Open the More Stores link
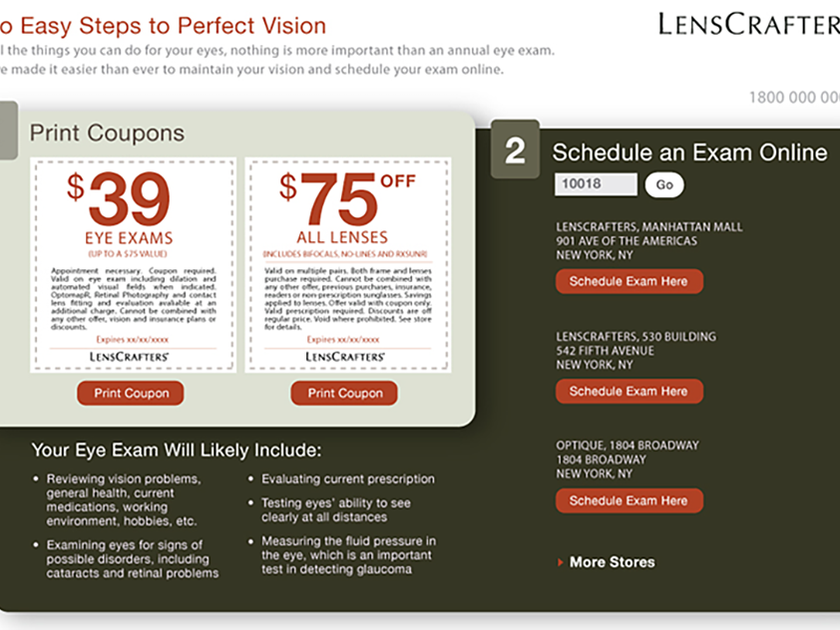Viewport: 840px width, 630px height. point(612,562)
